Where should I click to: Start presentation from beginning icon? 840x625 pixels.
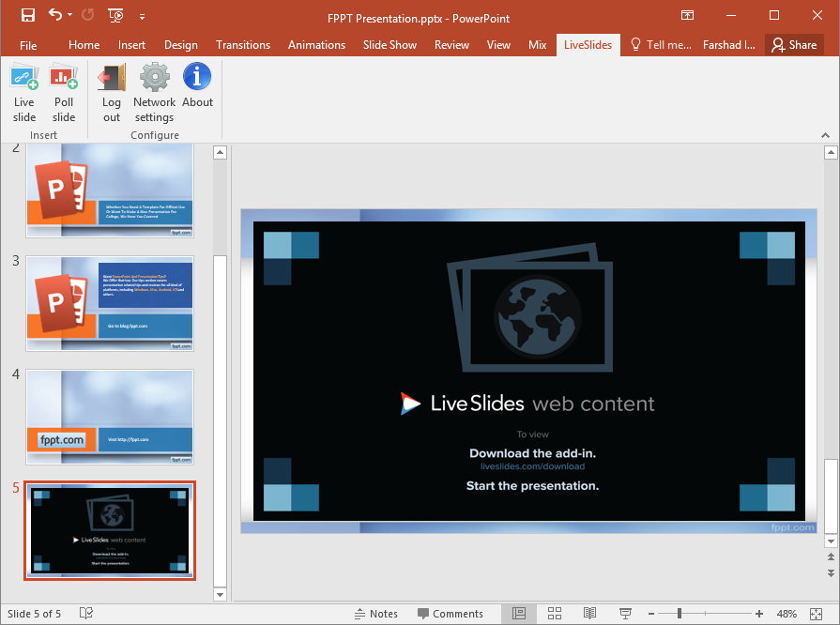[115, 15]
